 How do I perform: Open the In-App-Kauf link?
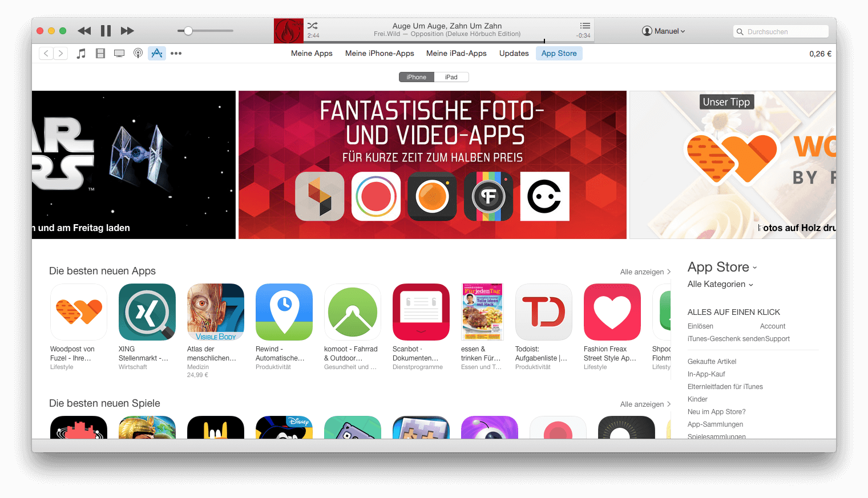706,374
